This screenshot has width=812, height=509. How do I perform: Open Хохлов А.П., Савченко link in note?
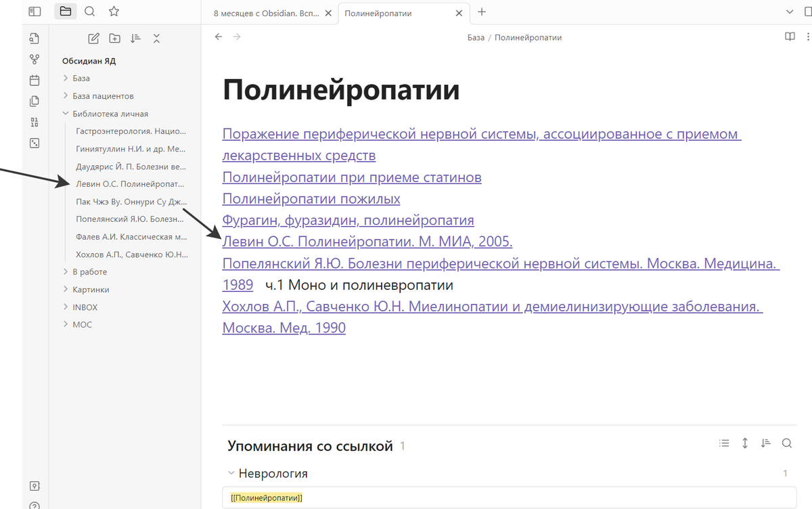click(x=492, y=317)
